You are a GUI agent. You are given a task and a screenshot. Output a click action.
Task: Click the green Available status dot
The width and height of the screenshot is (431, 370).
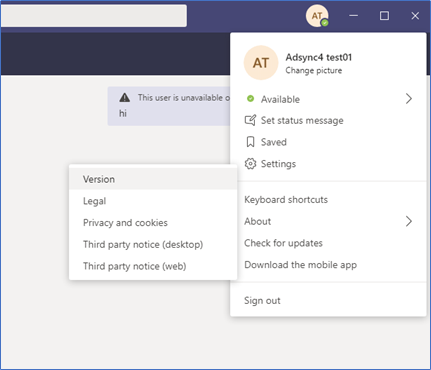pyautogui.click(x=250, y=99)
